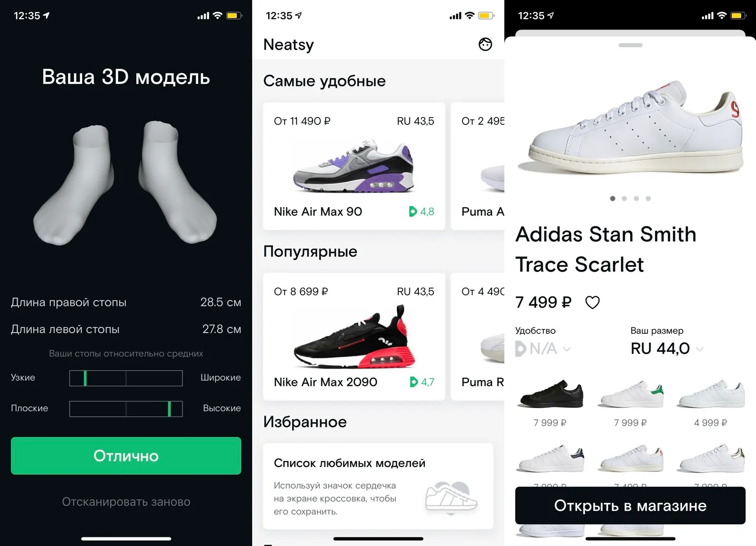
Task: Tap the green Отлично button
Action: (x=126, y=456)
